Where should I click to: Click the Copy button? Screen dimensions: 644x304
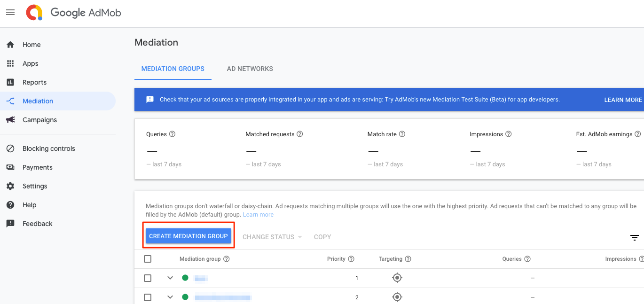[x=322, y=237]
